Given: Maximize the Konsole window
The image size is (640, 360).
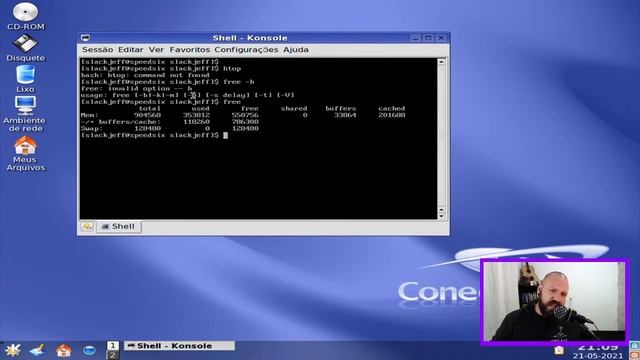Looking at the screenshot, I should 428,38.
